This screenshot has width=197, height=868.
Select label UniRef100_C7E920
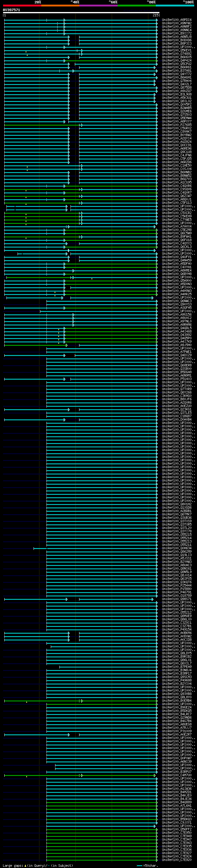point(176,860)
